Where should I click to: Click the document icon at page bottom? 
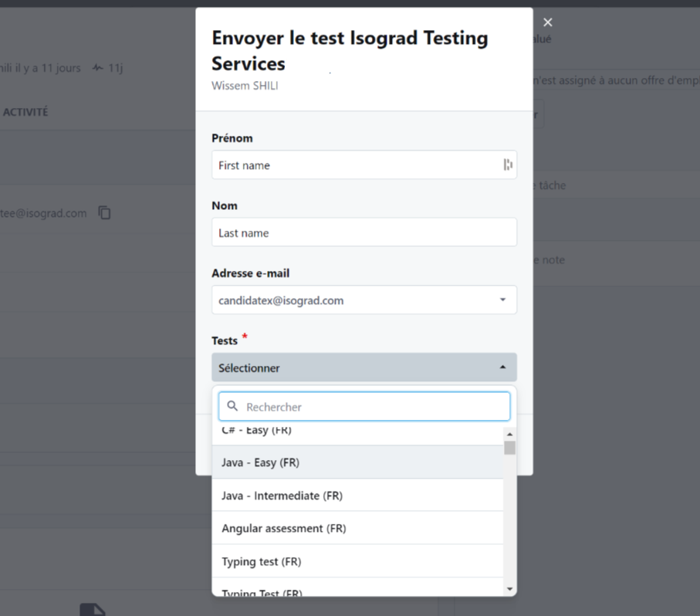coord(93,610)
